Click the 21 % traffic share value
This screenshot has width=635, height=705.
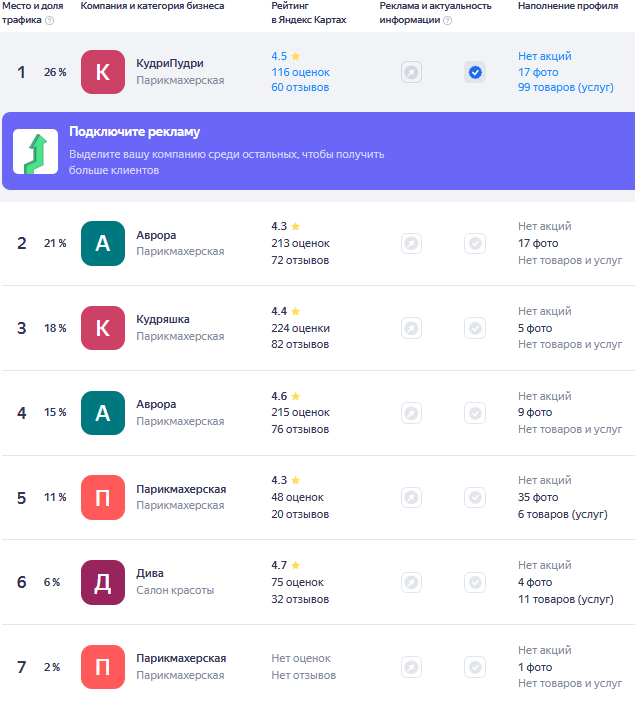[x=55, y=243]
